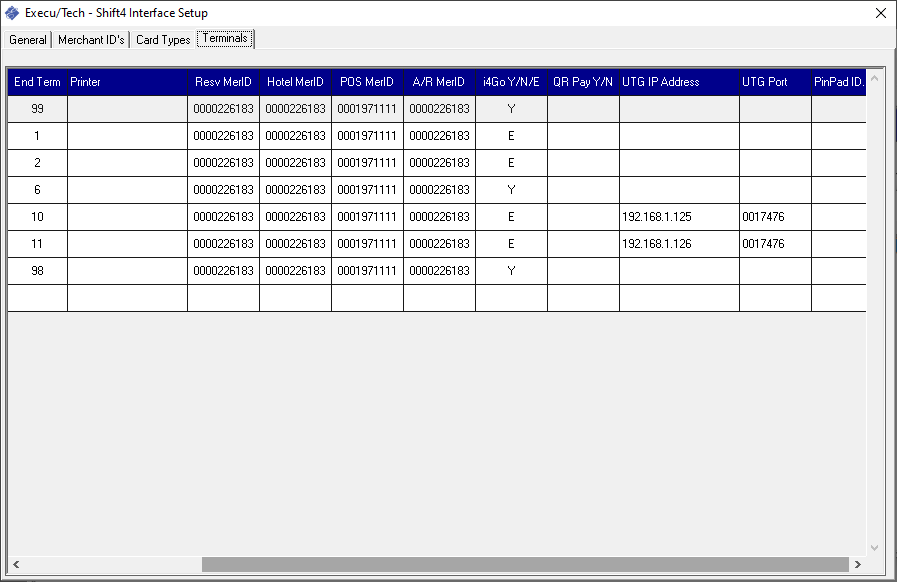Click the scroll left arrow of horizontal scrollbar
Image resolution: width=897 pixels, height=582 pixels.
coord(16,564)
